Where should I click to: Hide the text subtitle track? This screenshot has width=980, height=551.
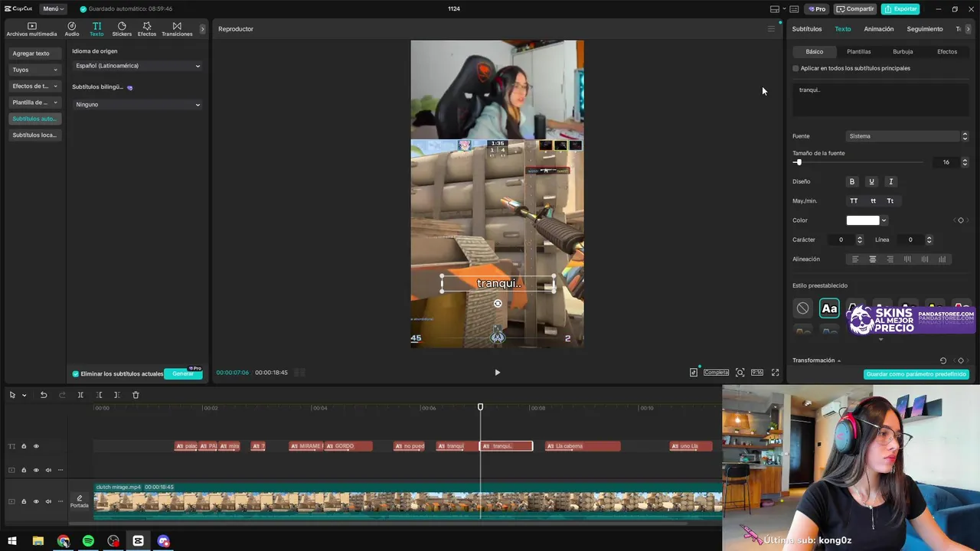click(x=36, y=446)
